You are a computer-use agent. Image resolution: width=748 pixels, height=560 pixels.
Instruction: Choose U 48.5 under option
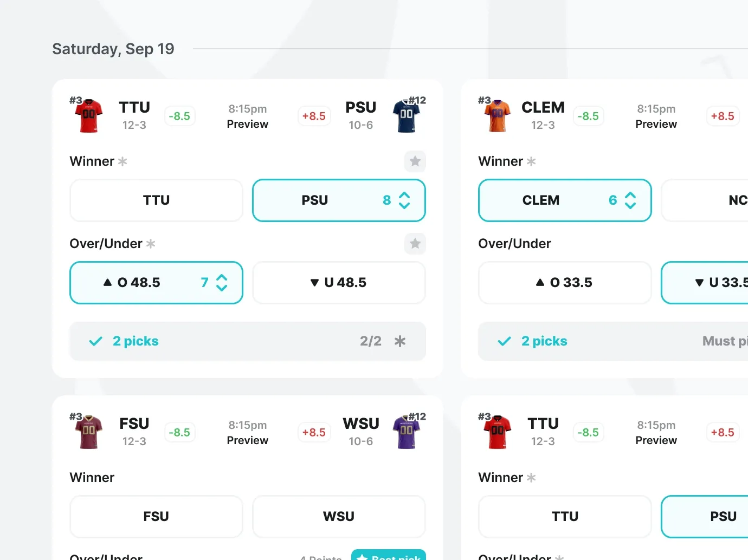click(339, 283)
